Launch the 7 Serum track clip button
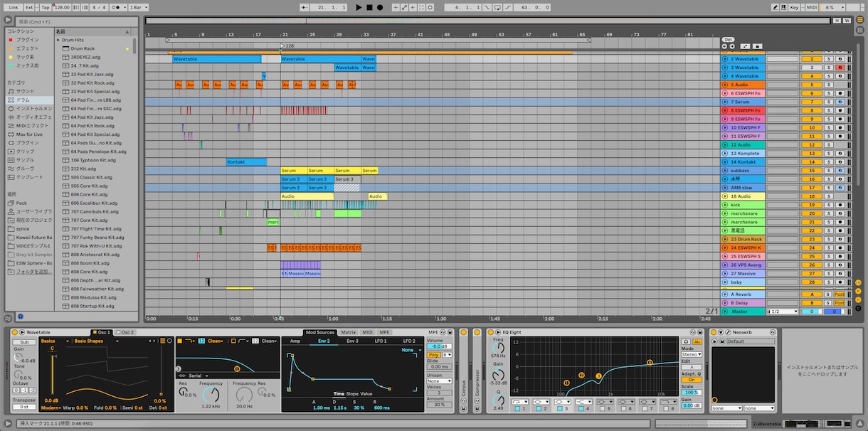Image resolution: width=868 pixels, height=431 pixels. coord(726,102)
